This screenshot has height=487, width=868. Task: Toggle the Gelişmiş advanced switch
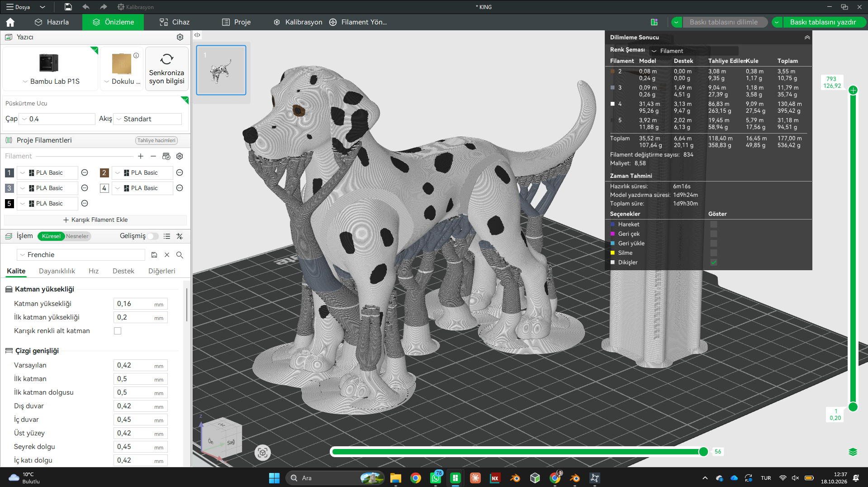[153, 236]
